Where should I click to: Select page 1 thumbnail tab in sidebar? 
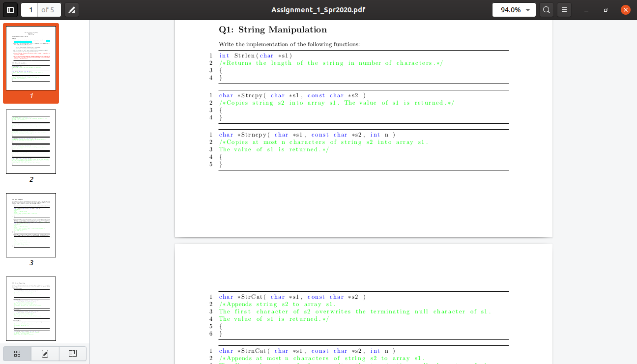click(31, 57)
